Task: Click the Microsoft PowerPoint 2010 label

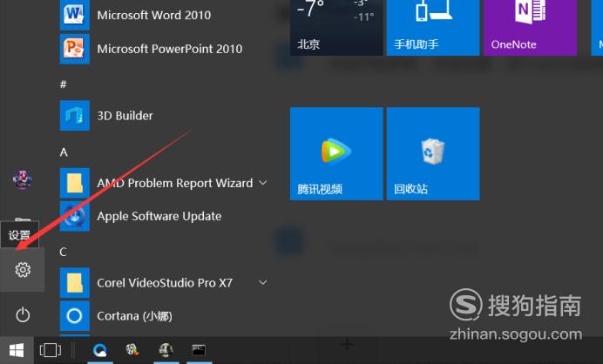Action: point(170,49)
